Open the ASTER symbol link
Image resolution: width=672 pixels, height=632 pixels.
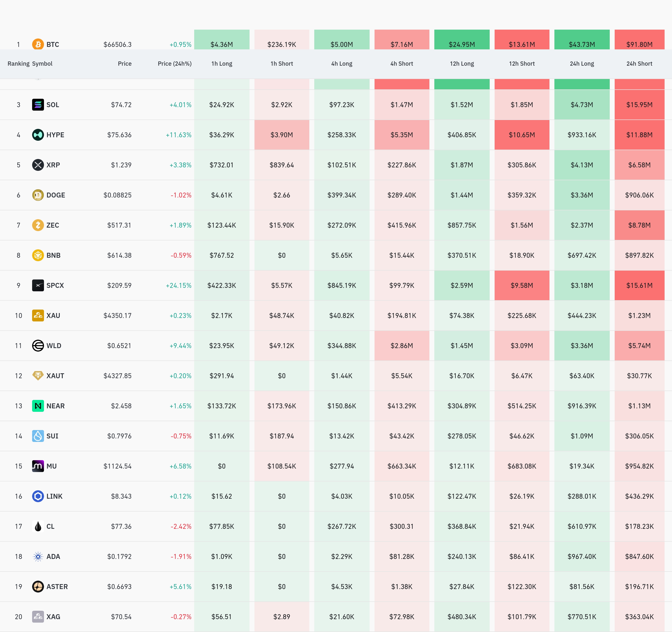click(x=57, y=586)
